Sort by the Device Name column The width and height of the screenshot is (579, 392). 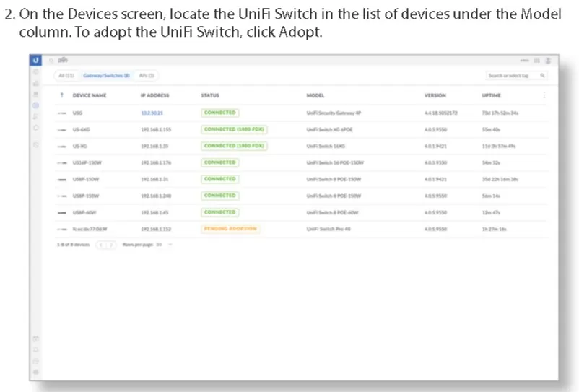pyautogui.click(x=90, y=95)
